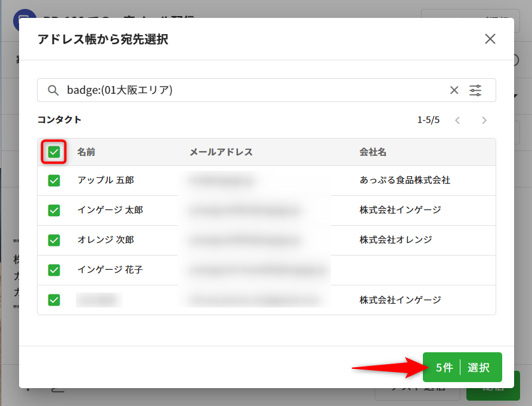Uncheck the アップル 五郎 checkbox
Screen dimensions: 532x406
coord(54,180)
